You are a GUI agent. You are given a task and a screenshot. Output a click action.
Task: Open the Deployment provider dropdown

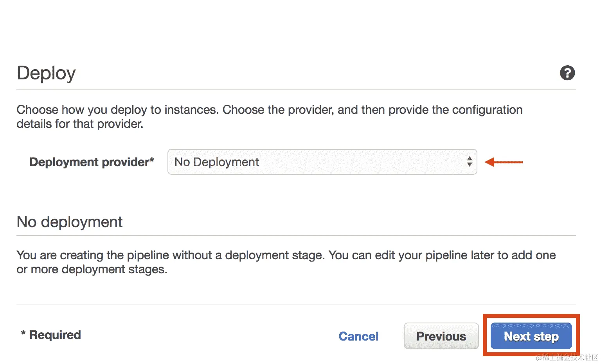322,162
